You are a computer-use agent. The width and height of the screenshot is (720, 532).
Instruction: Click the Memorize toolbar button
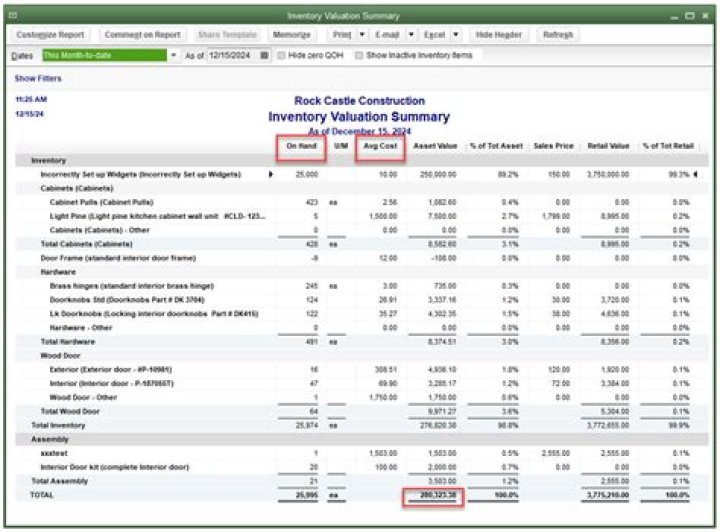(x=292, y=35)
